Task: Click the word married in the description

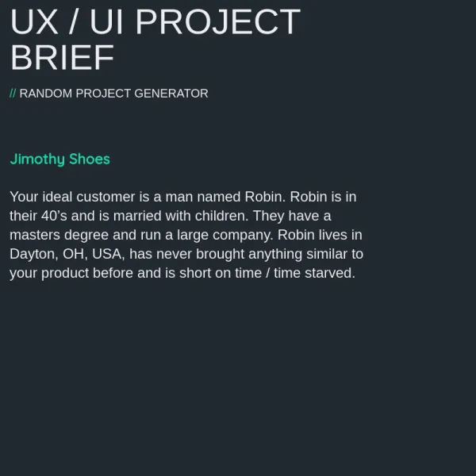Action: (137, 216)
